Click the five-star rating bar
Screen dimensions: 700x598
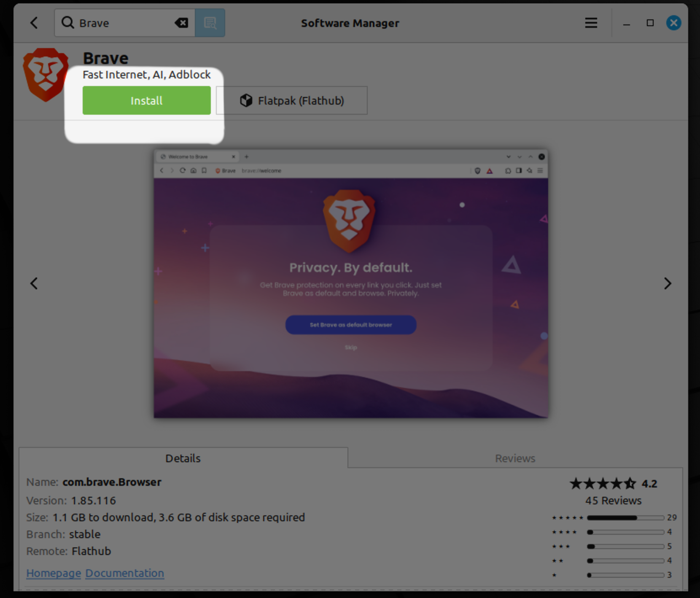coord(626,518)
